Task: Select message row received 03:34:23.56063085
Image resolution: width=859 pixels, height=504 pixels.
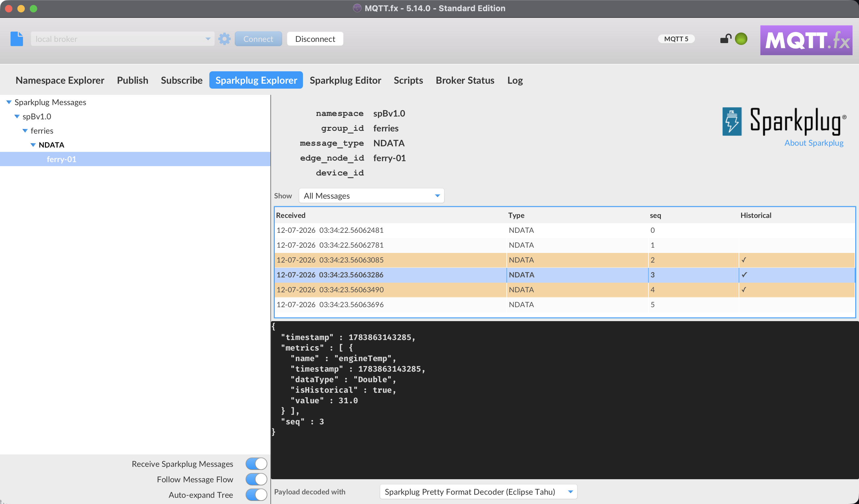Action: 565,260
